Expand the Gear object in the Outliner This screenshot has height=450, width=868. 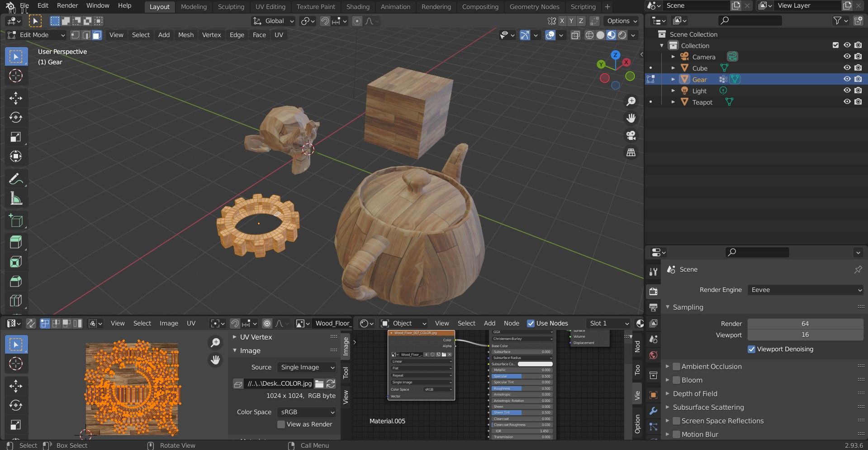[673, 79]
